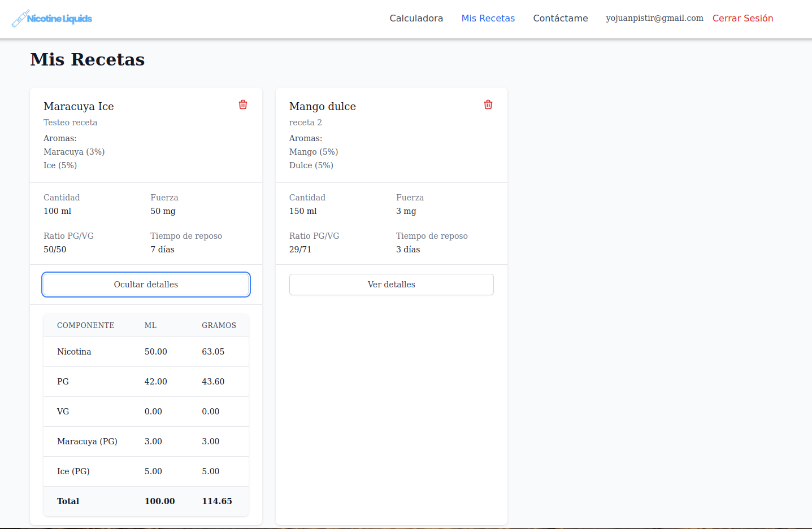Collapse details with Ocultar detalles button
The image size is (812, 529).
pos(146,285)
